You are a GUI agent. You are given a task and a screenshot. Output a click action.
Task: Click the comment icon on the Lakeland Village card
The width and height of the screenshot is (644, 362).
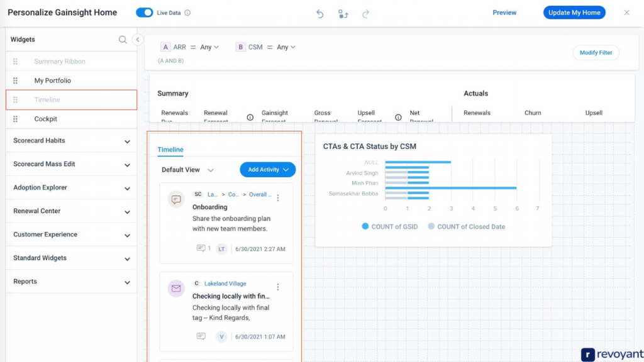click(x=201, y=336)
